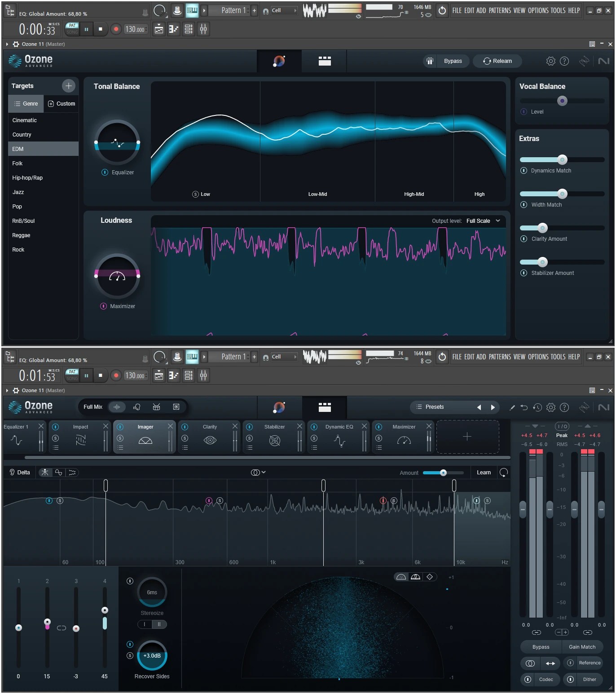Solo the Stabilizer module with its S icon
The image size is (616, 694).
250,438
